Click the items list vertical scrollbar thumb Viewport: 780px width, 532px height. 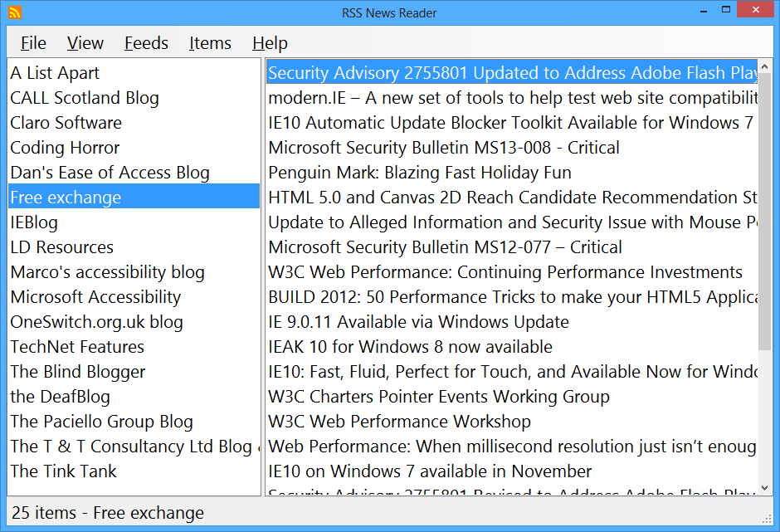764,211
